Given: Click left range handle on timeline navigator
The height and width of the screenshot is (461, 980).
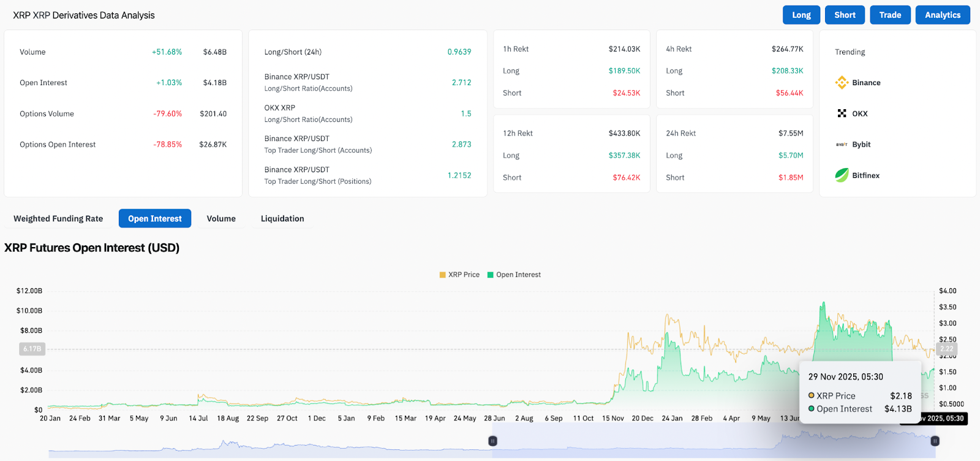Looking at the screenshot, I should tap(492, 441).
